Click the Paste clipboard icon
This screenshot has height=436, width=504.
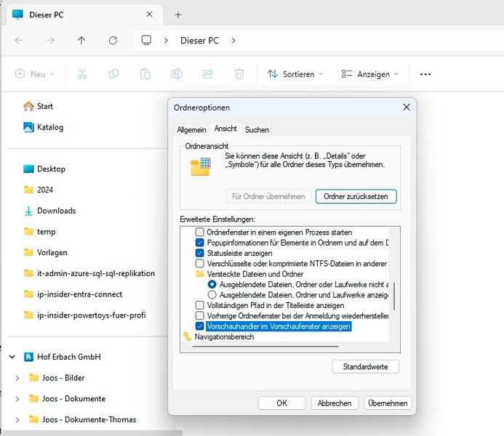pos(145,74)
